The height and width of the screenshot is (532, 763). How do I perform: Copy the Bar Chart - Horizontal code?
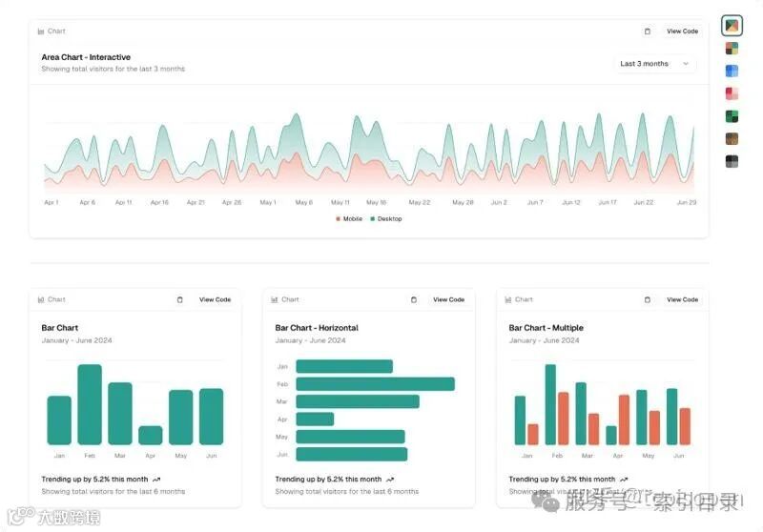pyautogui.click(x=414, y=299)
